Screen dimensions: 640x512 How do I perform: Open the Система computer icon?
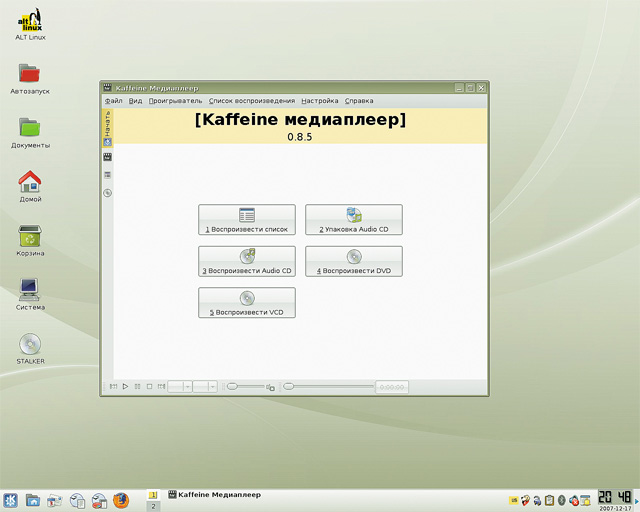pos(30,295)
